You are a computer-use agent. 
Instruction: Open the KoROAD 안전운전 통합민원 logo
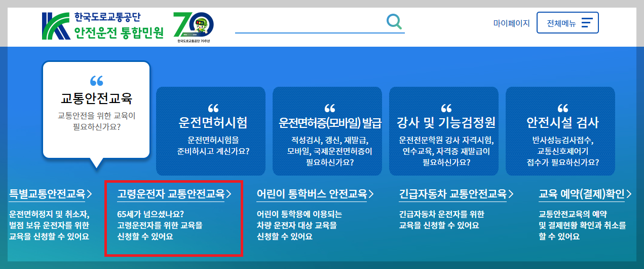(104, 25)
